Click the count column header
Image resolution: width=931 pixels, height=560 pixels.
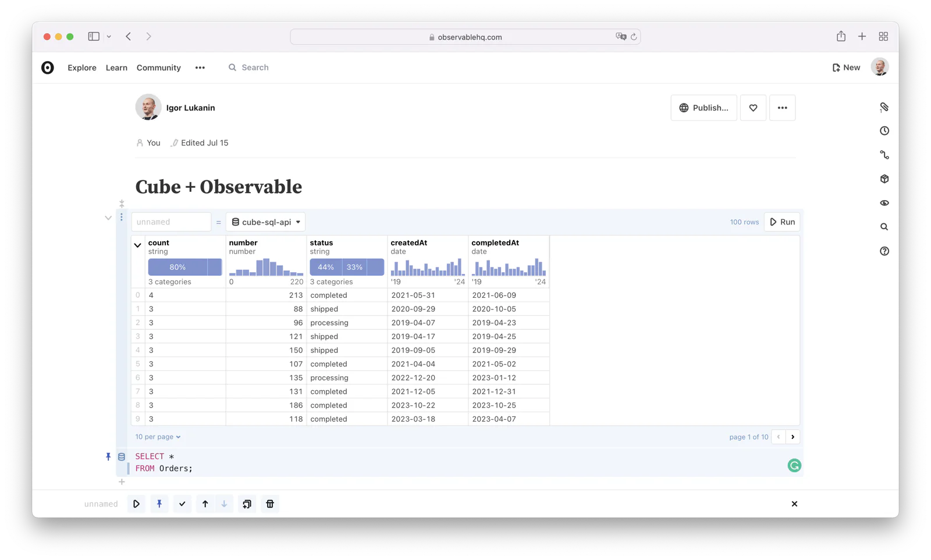point(158,242)
